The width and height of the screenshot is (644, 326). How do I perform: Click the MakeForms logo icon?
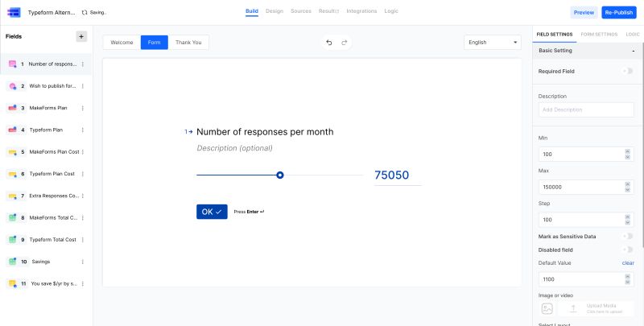(x=14, y=12)
